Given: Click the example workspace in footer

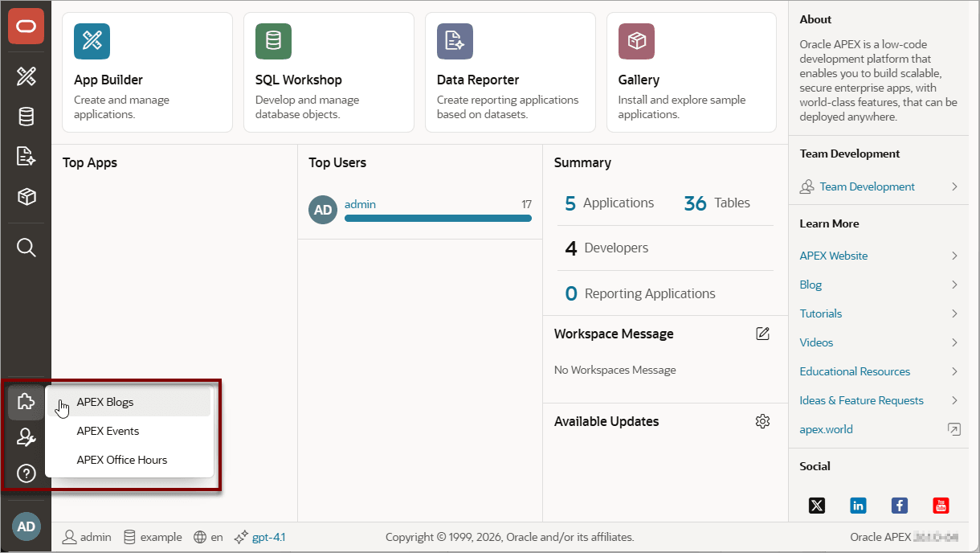Looking at the screenshot, I should coord(161,537).
